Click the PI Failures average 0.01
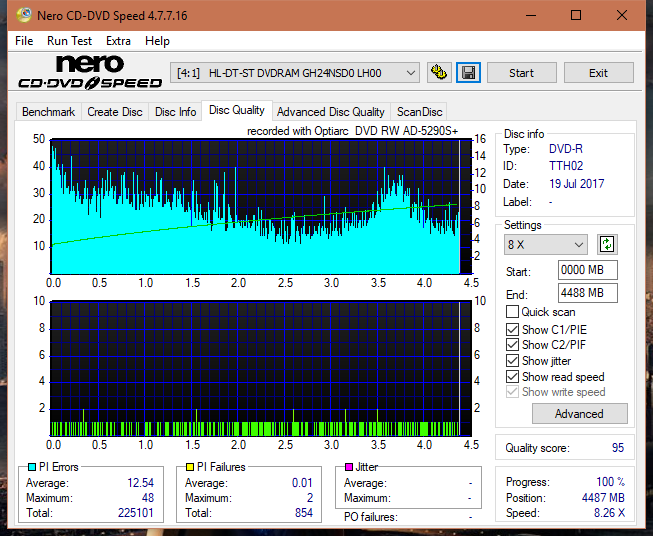 point(302,483)
